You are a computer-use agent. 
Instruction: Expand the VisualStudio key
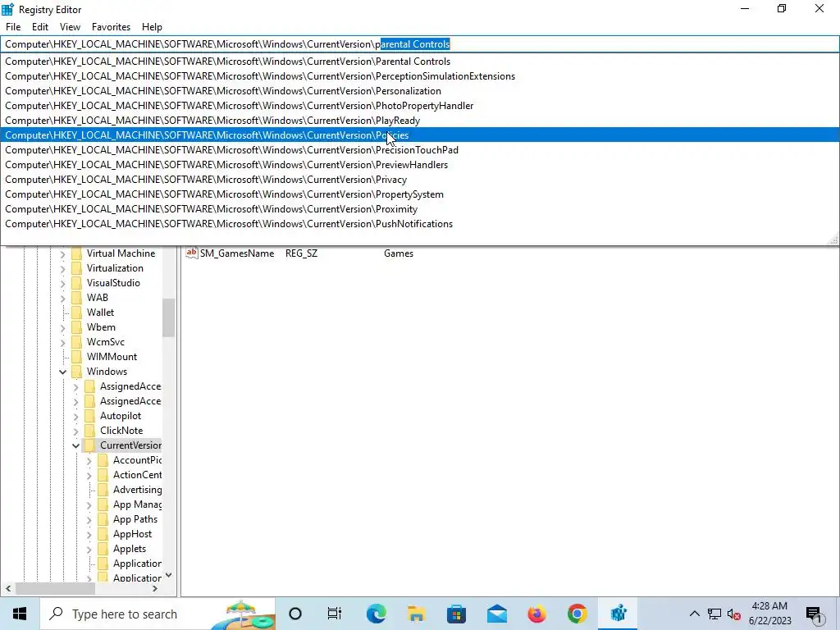(x=62, y=283)
